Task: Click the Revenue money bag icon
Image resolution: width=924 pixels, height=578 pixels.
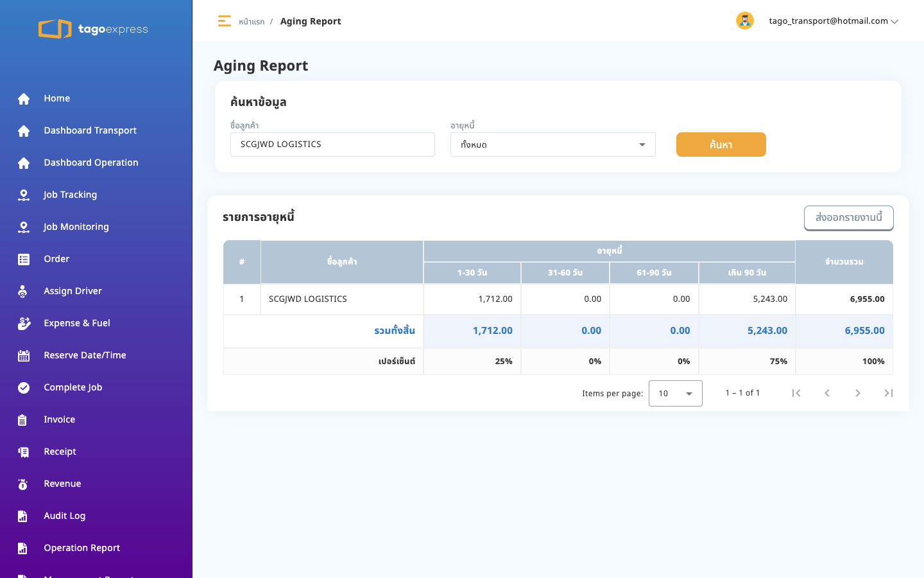Action: coord(23,484)
